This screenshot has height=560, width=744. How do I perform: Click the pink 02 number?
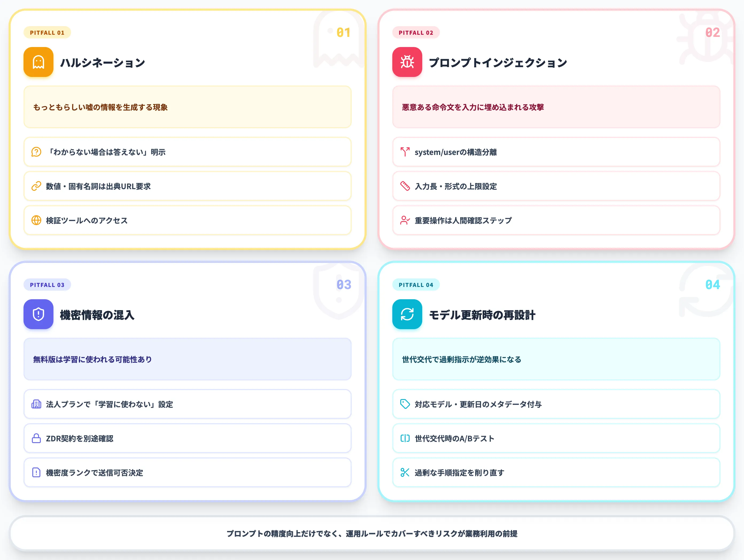coord(712,33)
